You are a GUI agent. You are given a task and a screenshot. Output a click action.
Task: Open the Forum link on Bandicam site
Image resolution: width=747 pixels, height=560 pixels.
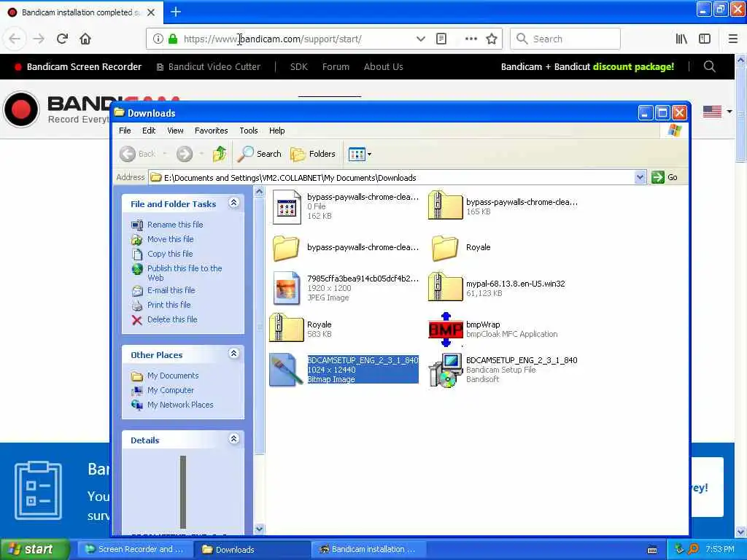336,66
